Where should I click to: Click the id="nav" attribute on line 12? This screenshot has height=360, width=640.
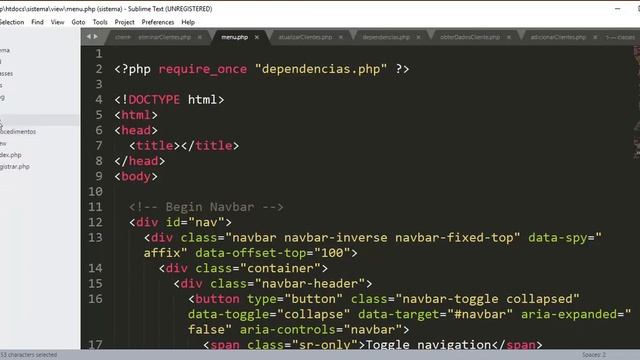pyautogui.click(x=195, y=222)
